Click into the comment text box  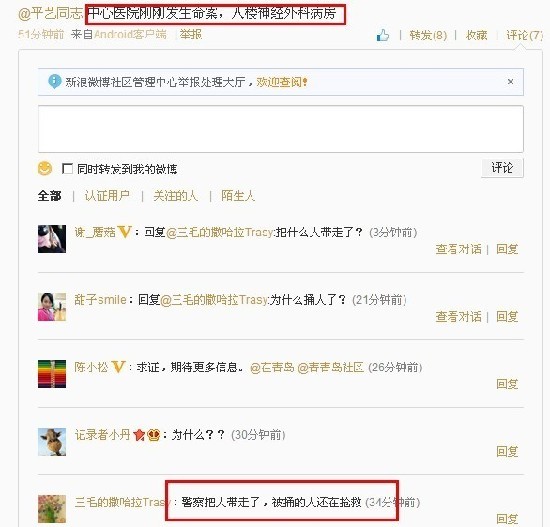[x=281, y=129]
